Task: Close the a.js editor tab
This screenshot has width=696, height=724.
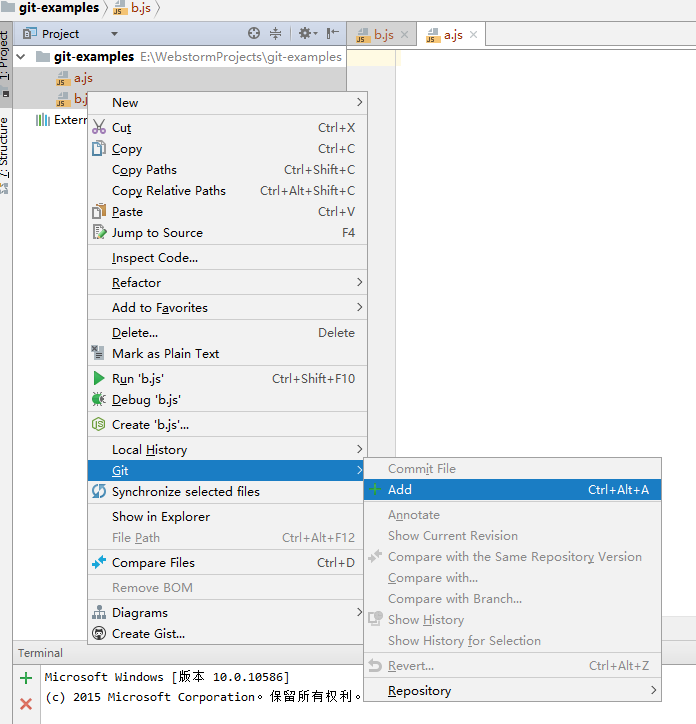Action: coord(473,35)
